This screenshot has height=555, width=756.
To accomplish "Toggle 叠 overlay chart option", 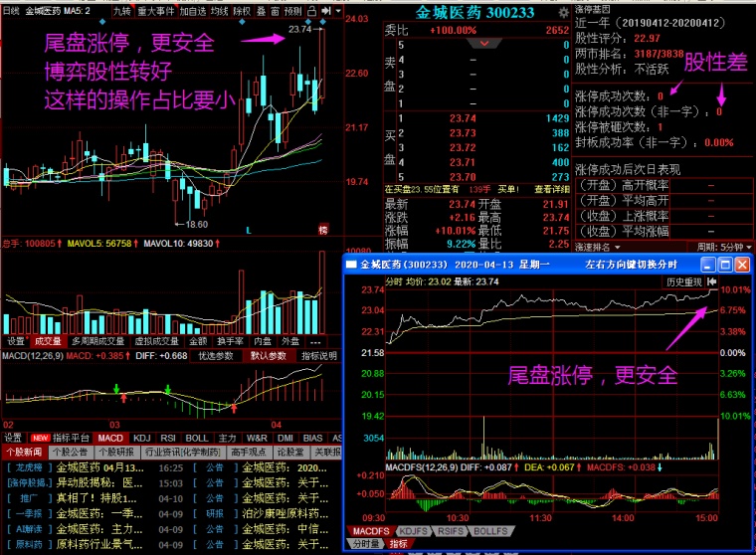I will click(x=261, y=11).
